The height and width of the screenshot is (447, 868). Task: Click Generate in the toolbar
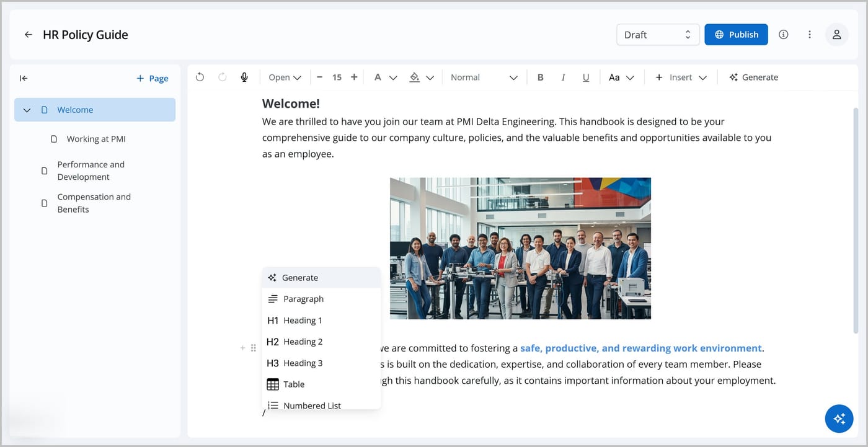753,77
